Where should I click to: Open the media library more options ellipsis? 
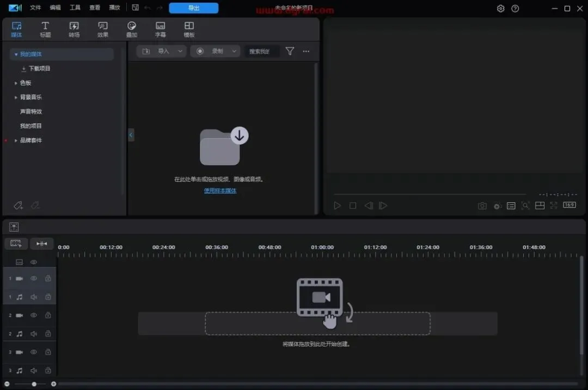(x=306, y=51)
